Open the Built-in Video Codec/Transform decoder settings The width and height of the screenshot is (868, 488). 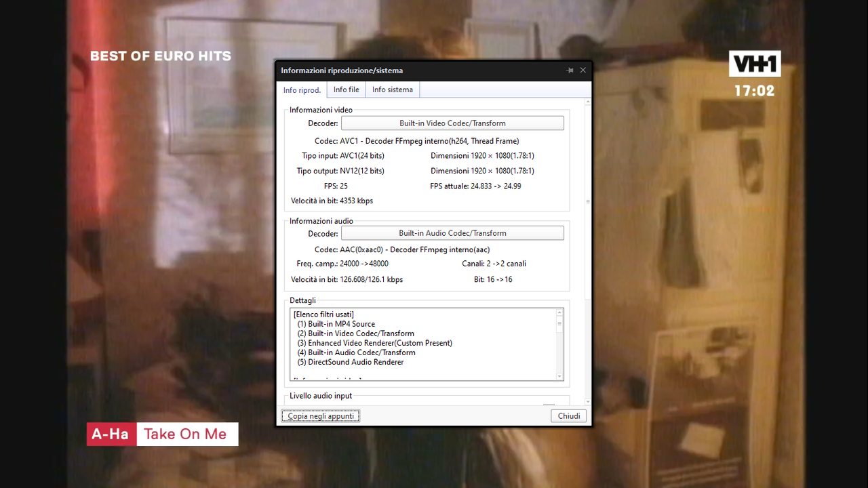[x=452, y=123]
